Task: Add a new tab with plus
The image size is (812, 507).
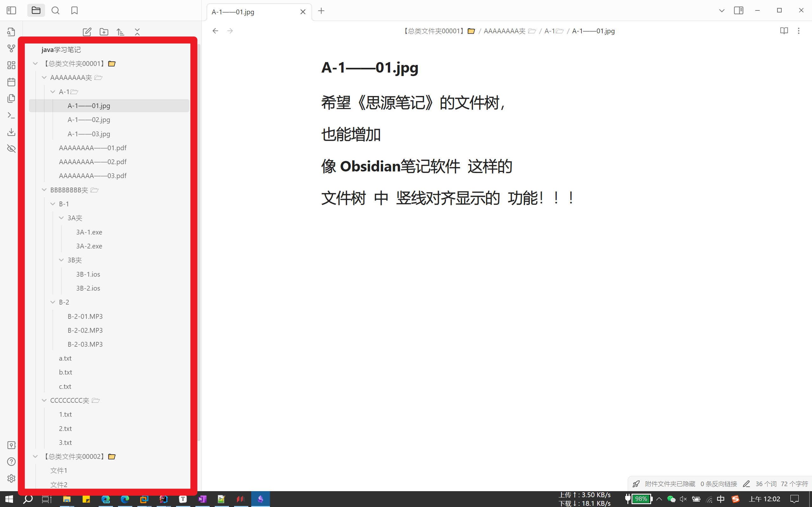Action: [x=321, y=11]
